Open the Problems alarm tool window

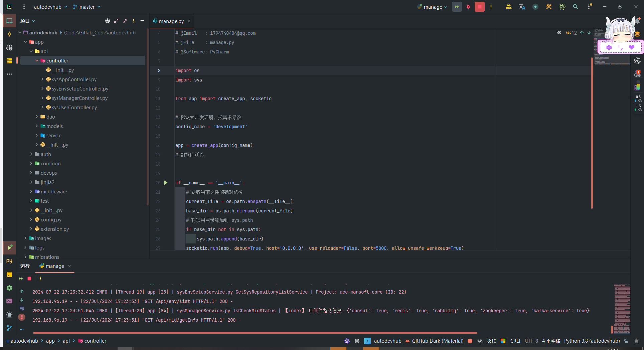coord(9,315)
